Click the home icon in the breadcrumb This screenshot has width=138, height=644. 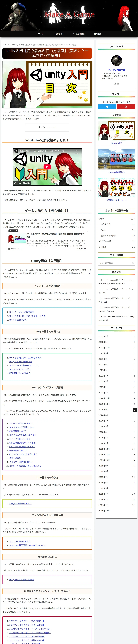[x=4, y=45]
